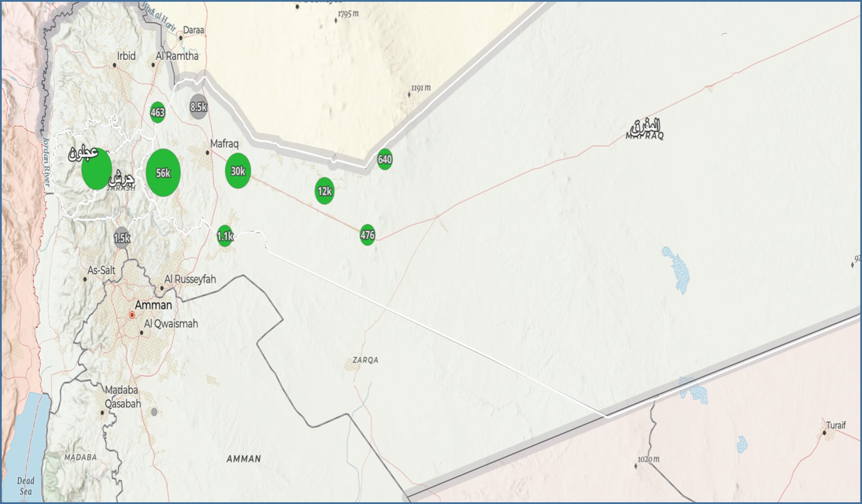
Task: Click the green 56k cluster marker
Action: point(163,172)
